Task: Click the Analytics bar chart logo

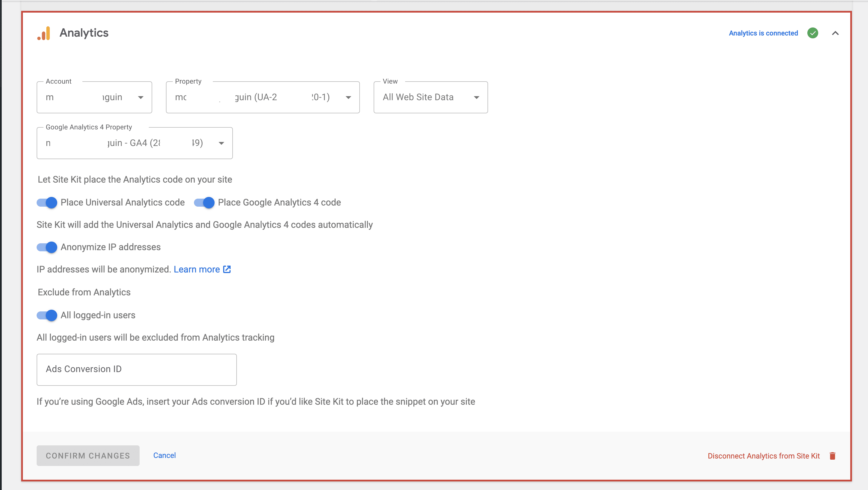Action: 44,33
